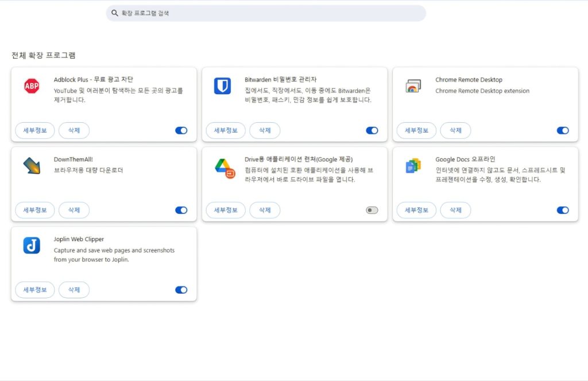Click the DownThemAll! arrow icon
588x381 pixels.
click(x=32, y=166)
